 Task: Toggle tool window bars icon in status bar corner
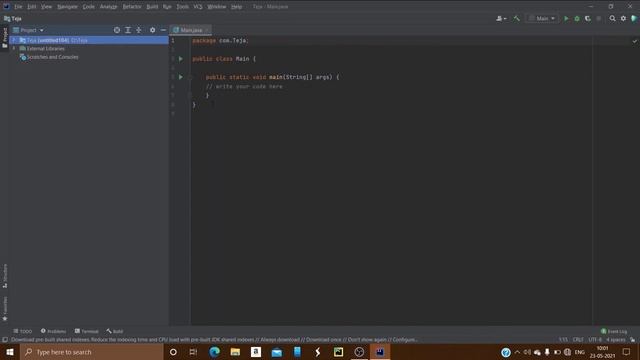[x=5, y=340]
